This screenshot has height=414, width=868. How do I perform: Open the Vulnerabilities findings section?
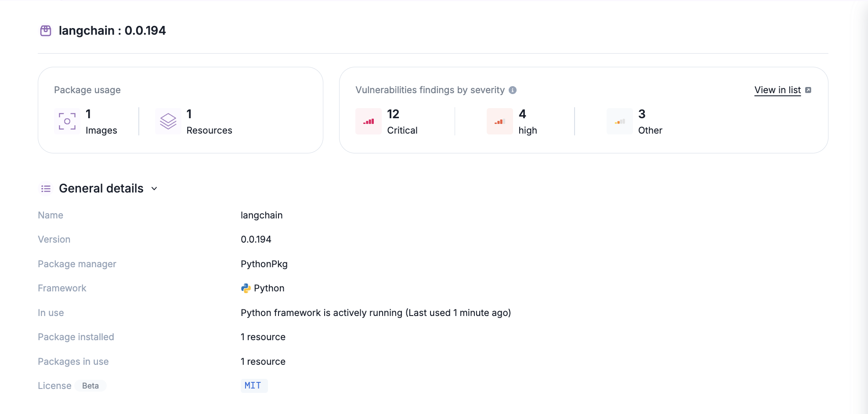click(x=430, y=90)
